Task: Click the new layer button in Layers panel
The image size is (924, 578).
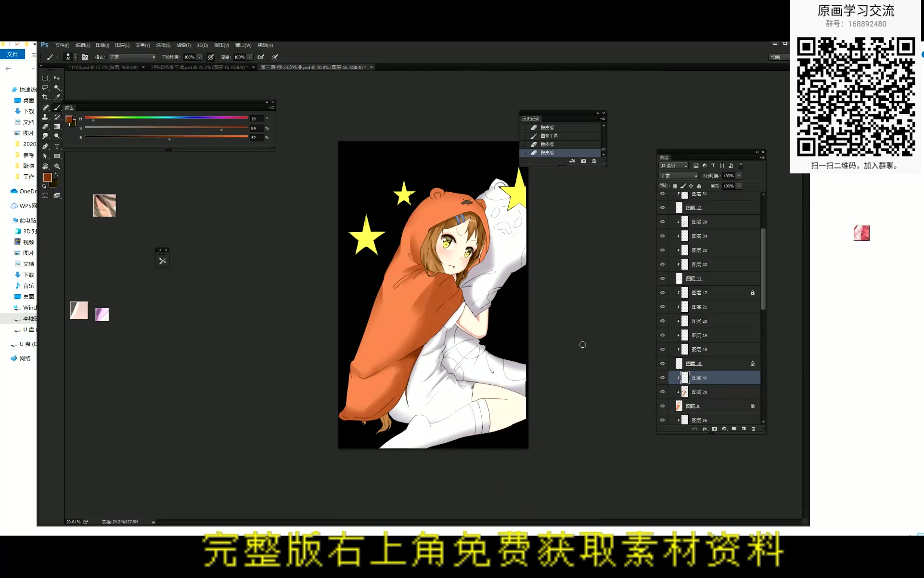Action: tap(744, 429)
